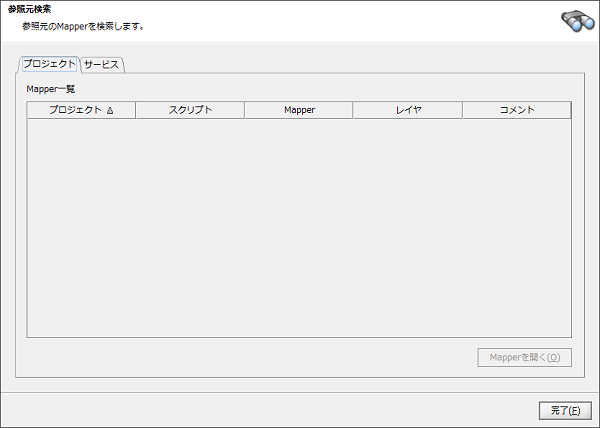Image resolution: width=600 pixels, height=428 pixels.
Task: Click divider between Mapper and レイヤ columns
Action: [352, 110]
